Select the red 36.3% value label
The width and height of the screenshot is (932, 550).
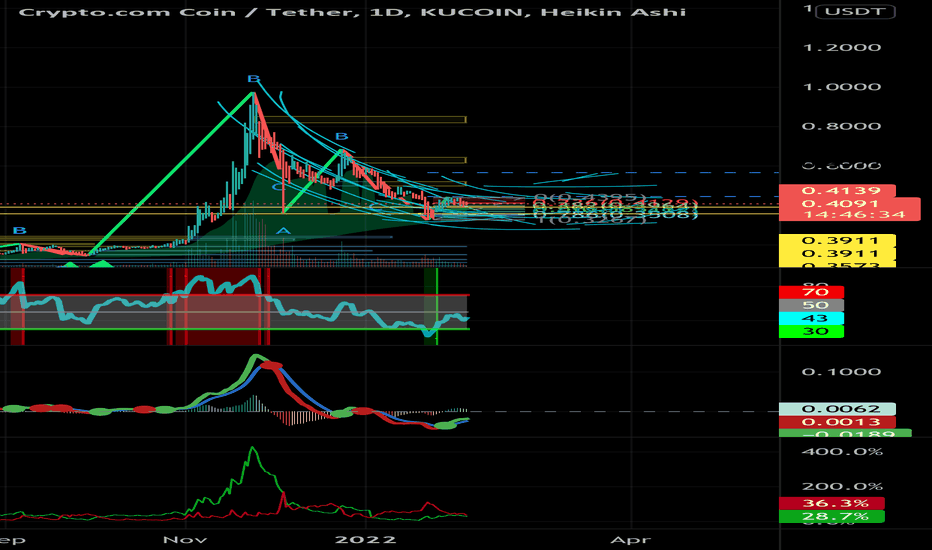tap(832, 504)
